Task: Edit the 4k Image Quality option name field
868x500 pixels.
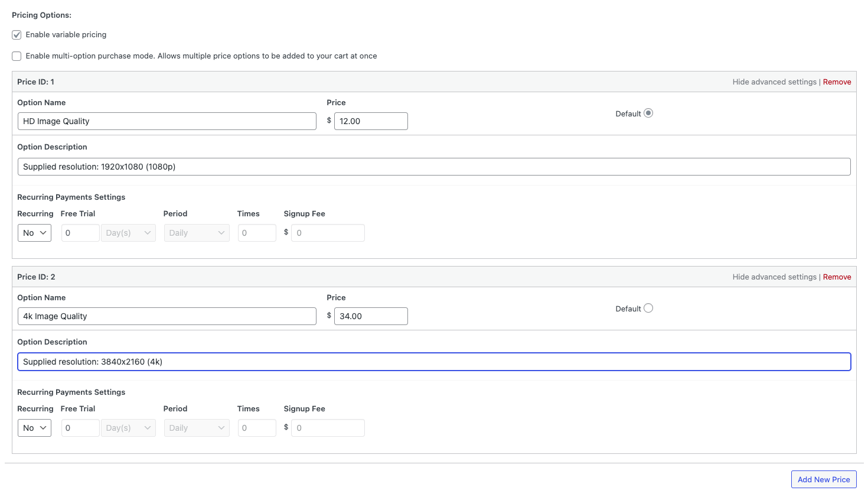Action: (x=167, y=316)
